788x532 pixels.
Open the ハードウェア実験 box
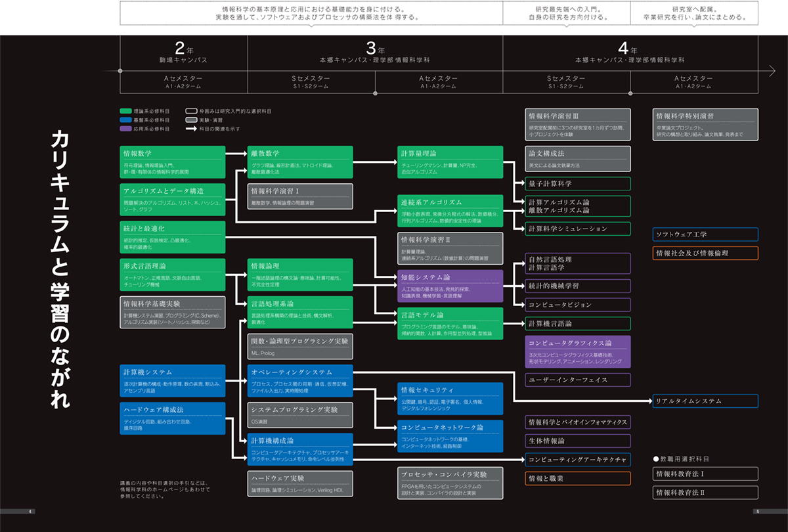pos(301,483)
